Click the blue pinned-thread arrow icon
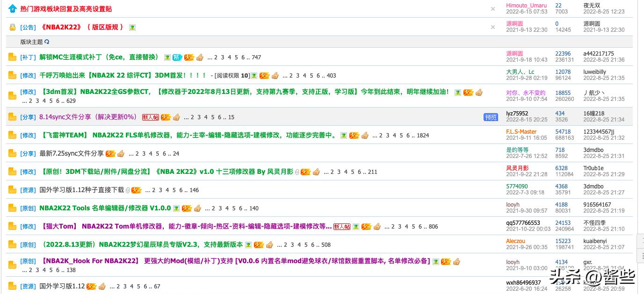Viewport: 644px width, 294px height. [12, 9]
